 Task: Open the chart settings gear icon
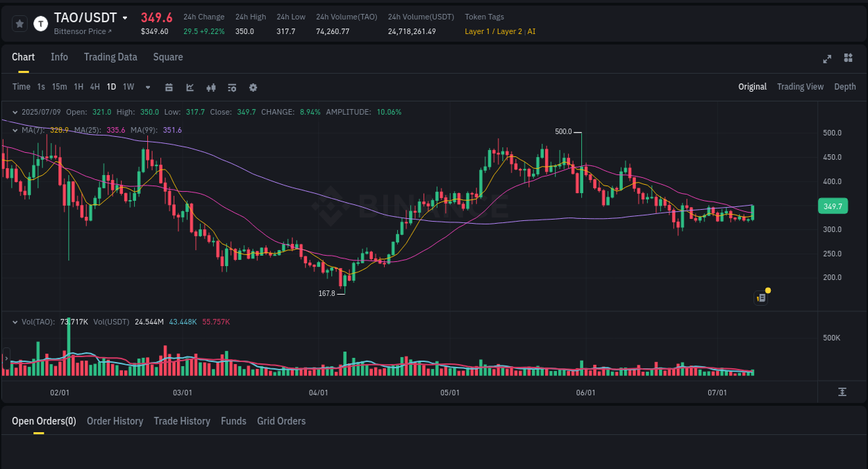click(253, 87)
